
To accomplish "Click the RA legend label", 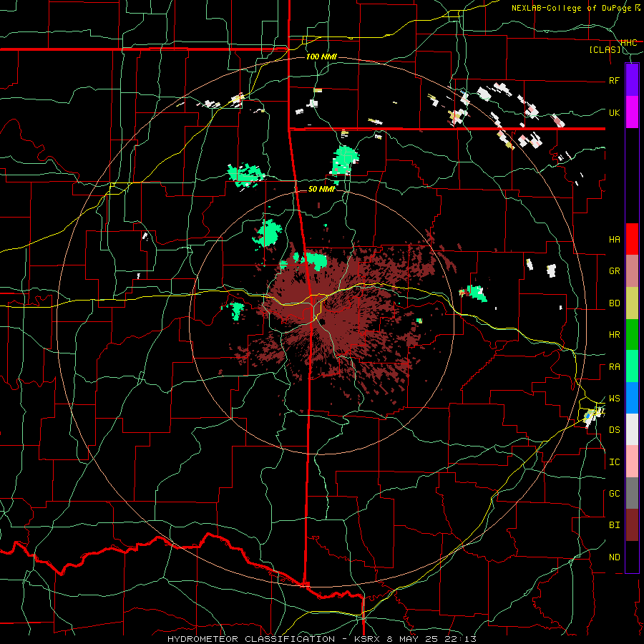I will 614,367.
